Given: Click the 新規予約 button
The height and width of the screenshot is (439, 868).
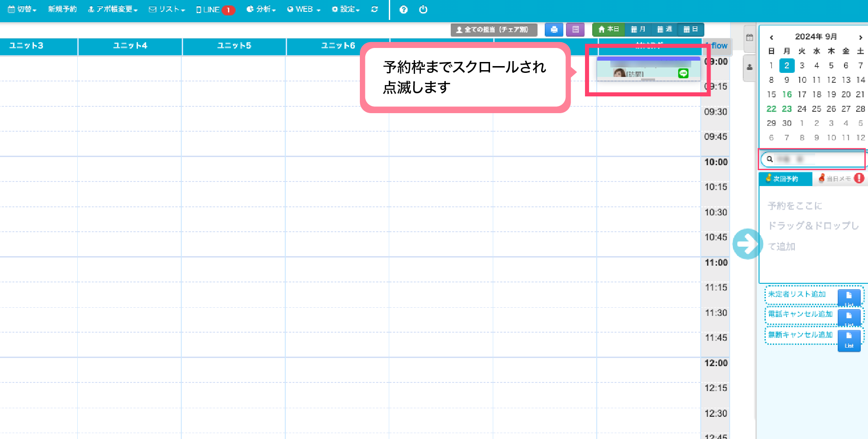Looking at the screenshot, I should (62, 9).
